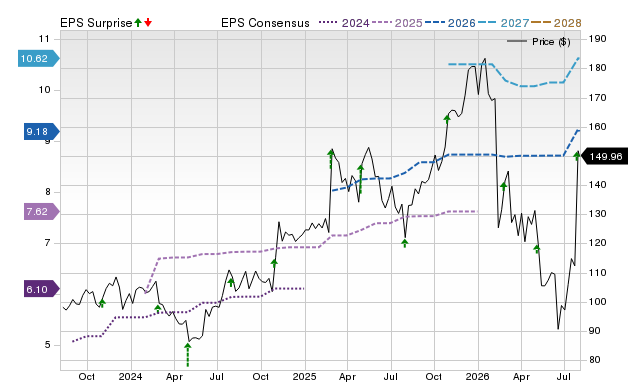Click the 100 price axis label
Image resolution: width=640 pixels, height=382 pixels.
point(598,302)
